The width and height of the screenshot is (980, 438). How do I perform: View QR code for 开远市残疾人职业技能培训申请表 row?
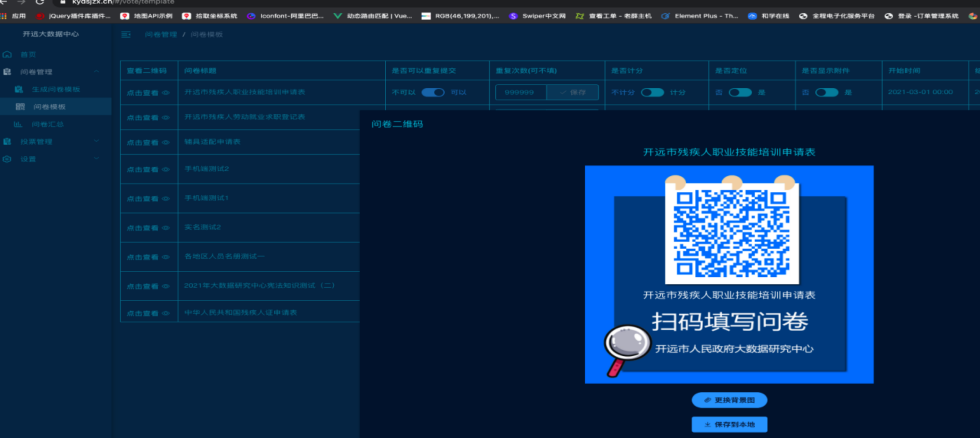148,93
